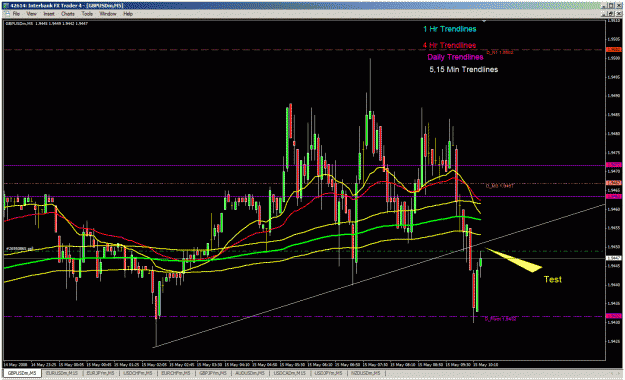
Task: Open the AUDUSDm,M5 chart tab
Action: tap(250, 373)
